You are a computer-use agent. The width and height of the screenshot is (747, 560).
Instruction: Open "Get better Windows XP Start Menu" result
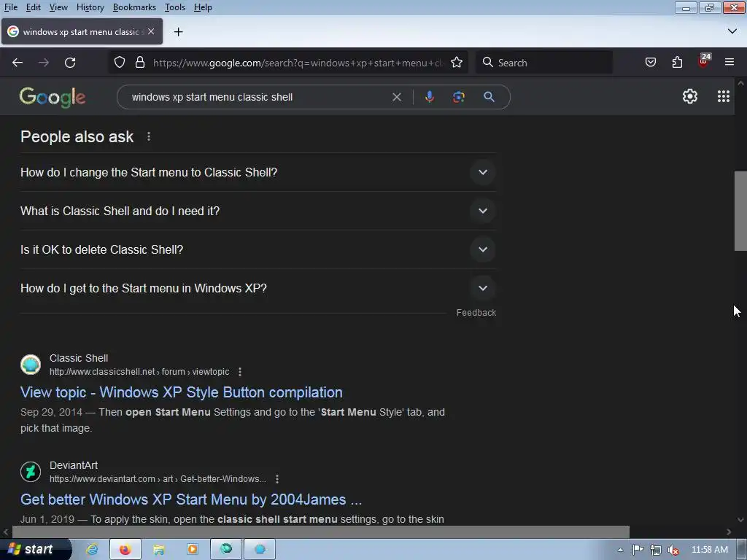point(191,499)
